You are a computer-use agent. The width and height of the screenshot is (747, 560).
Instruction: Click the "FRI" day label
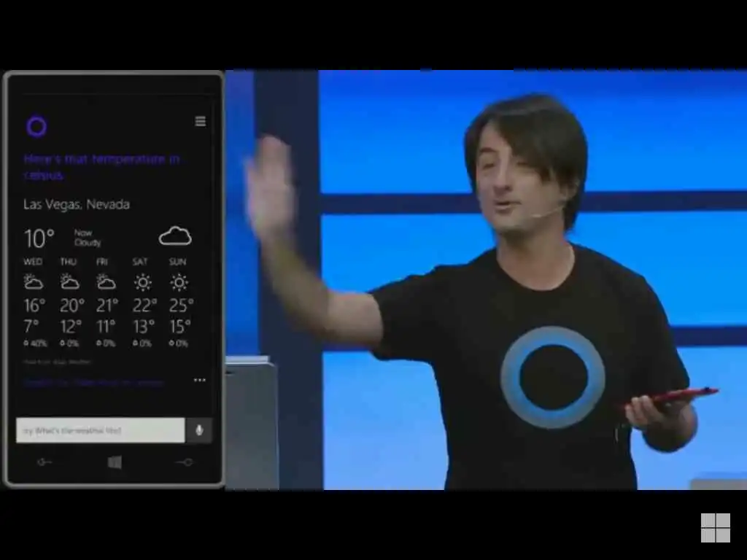coord(102,262)
